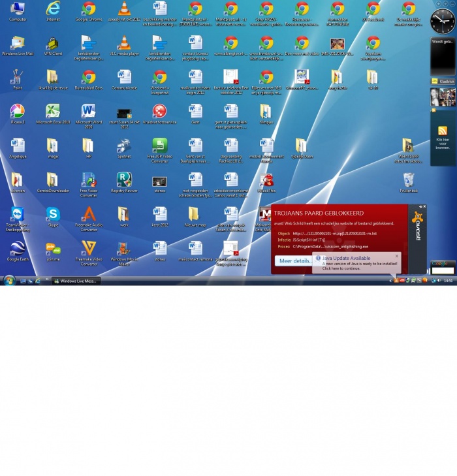Click into the Google search gadget field
The width and height of the screenshot is (457, 476).
[x=443, y=270]
